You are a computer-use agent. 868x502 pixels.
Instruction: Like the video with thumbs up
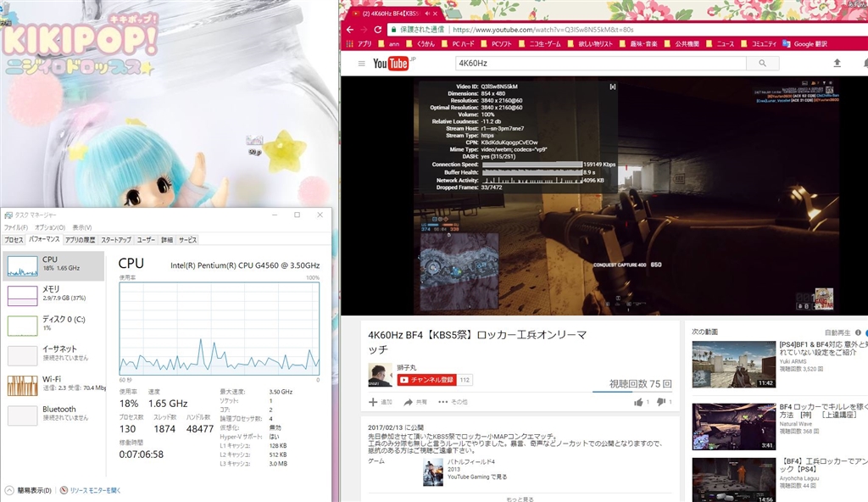638,402
